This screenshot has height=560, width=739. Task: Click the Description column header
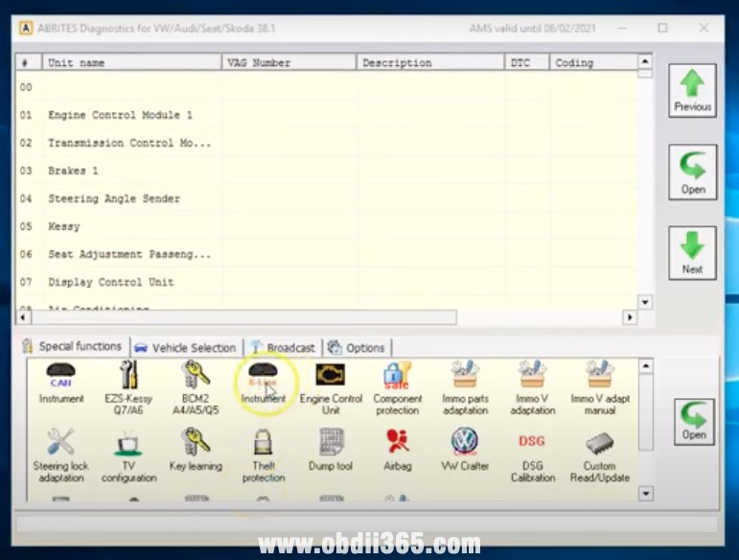click(x=430, y=62)
